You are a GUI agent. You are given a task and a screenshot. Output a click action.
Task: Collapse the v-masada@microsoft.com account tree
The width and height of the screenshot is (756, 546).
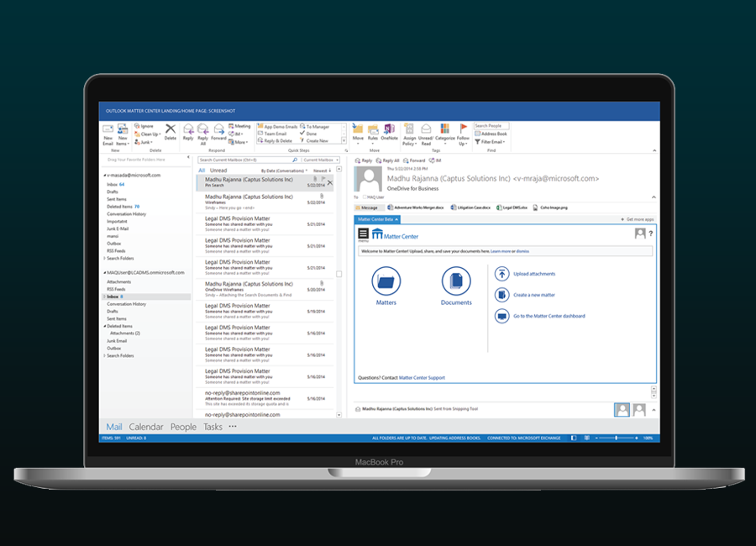[x=105, y=175]
